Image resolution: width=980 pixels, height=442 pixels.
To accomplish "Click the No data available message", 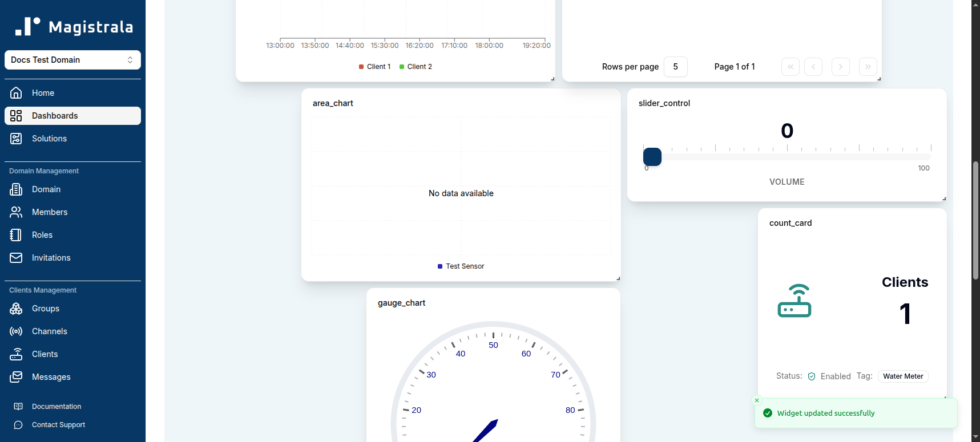I will click(461, 193).
